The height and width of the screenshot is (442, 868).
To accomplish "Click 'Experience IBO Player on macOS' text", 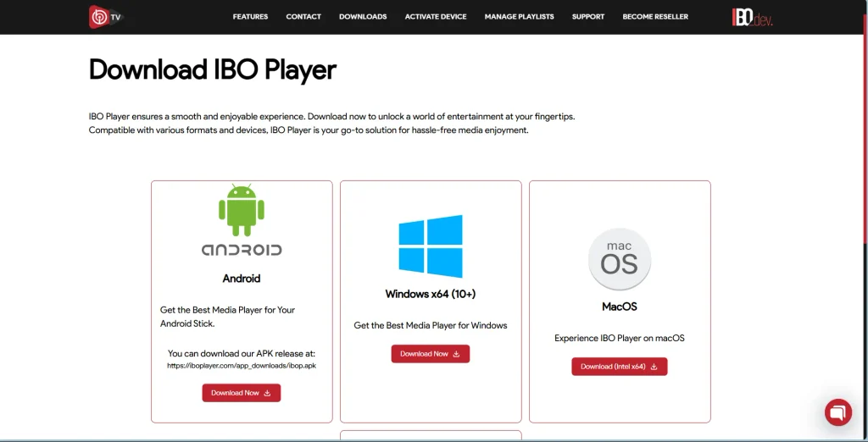I will (x=620, y=338).
